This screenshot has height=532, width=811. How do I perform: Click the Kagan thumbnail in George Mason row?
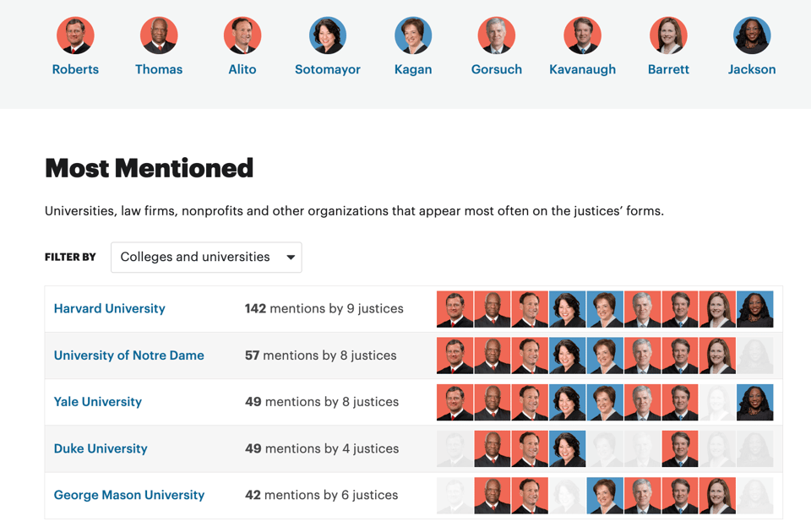pos(605,495)
